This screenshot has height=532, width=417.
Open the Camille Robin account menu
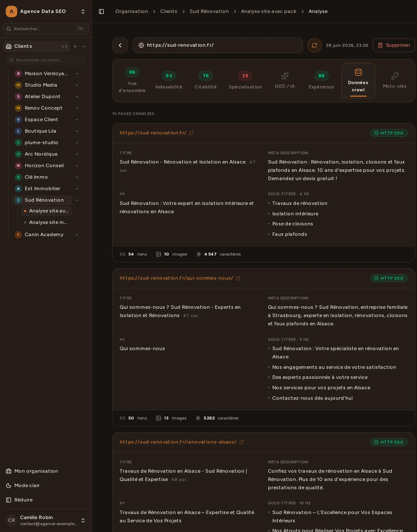coord(83,520)
